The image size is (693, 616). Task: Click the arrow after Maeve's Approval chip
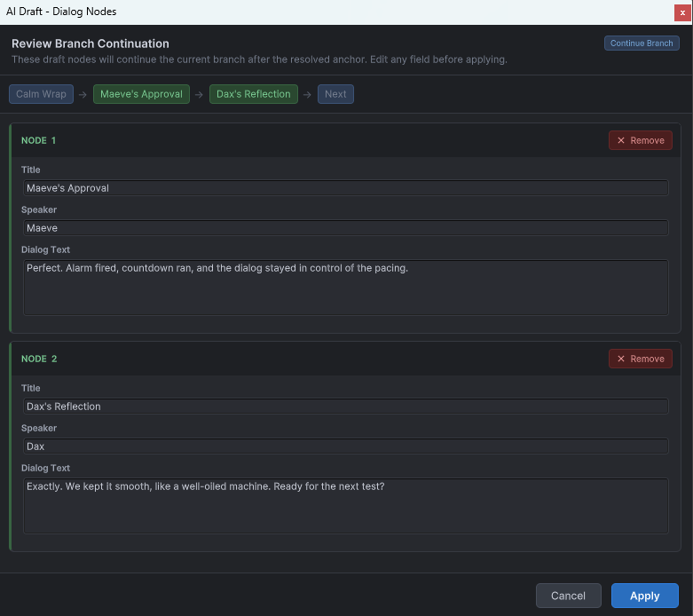click(199, 95)
